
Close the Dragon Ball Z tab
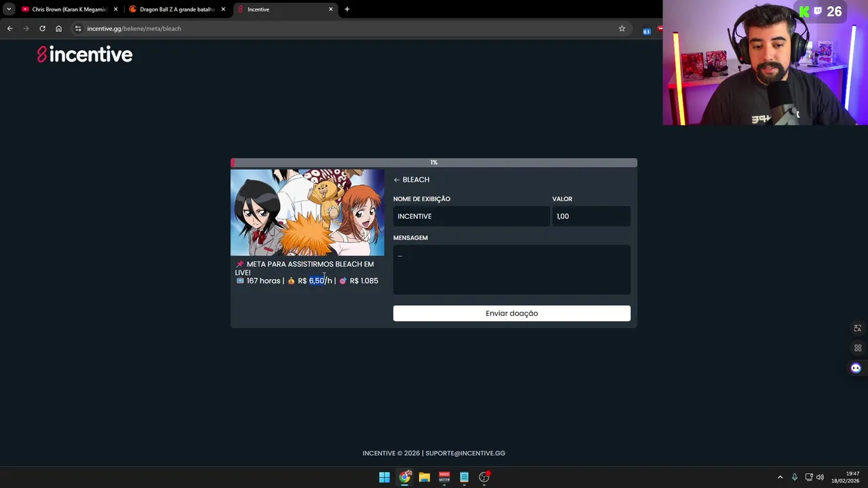point(223,9)
